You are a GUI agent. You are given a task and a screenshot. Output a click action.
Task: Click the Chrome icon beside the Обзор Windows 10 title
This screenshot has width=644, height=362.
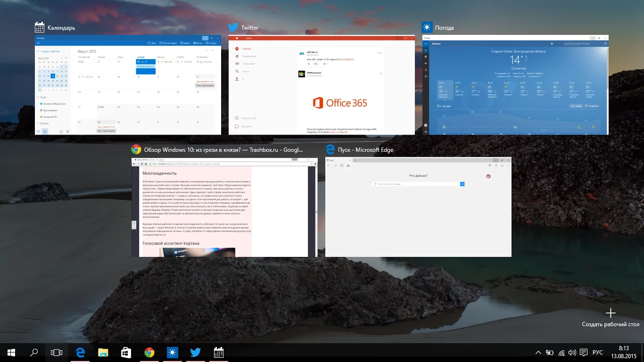(x=136, y=150)
